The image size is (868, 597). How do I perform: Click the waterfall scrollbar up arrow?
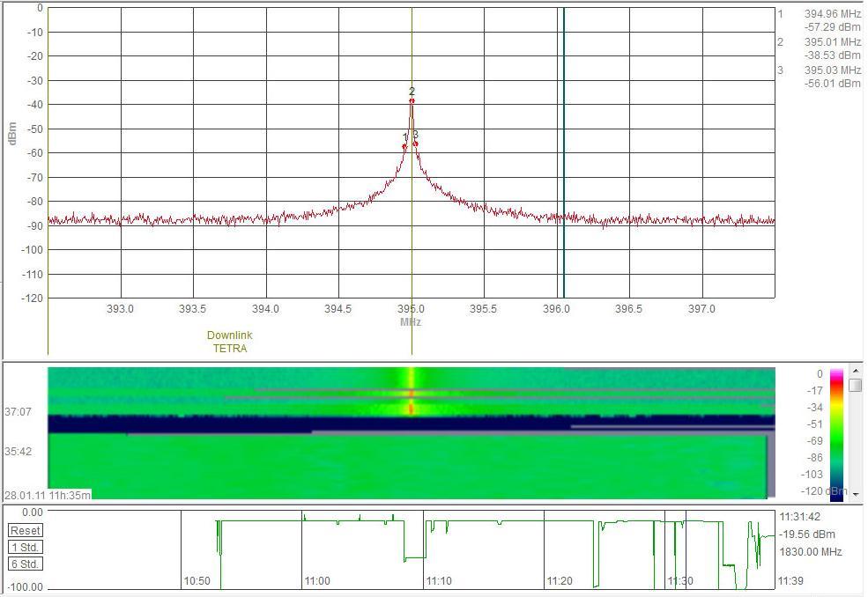[856, 370]
